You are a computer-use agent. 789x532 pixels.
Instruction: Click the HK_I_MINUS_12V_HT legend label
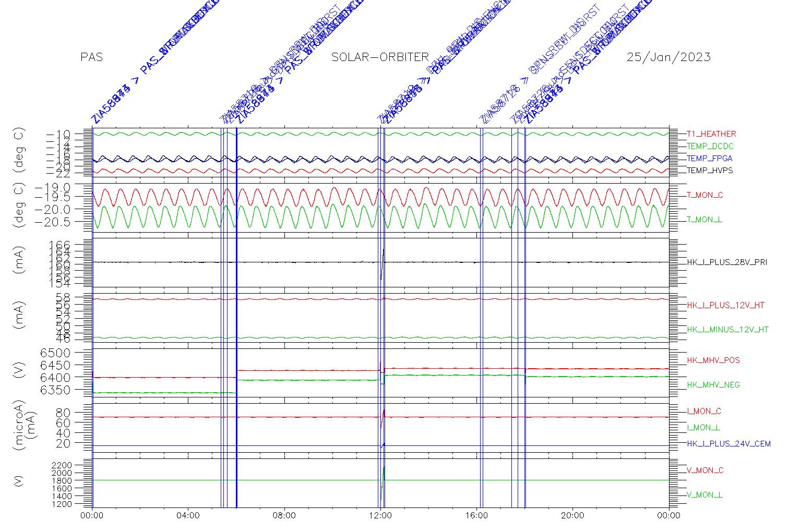[x=728, y=330]
